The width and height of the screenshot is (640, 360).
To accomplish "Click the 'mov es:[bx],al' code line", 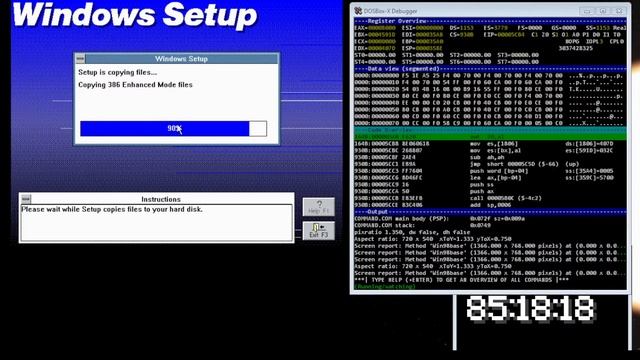I will coord(490,151).
